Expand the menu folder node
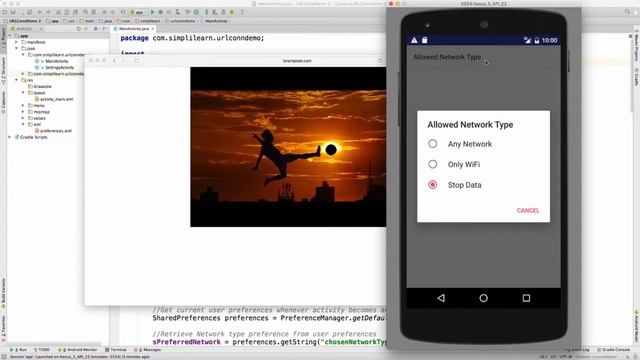 click(x=23, y=105)
